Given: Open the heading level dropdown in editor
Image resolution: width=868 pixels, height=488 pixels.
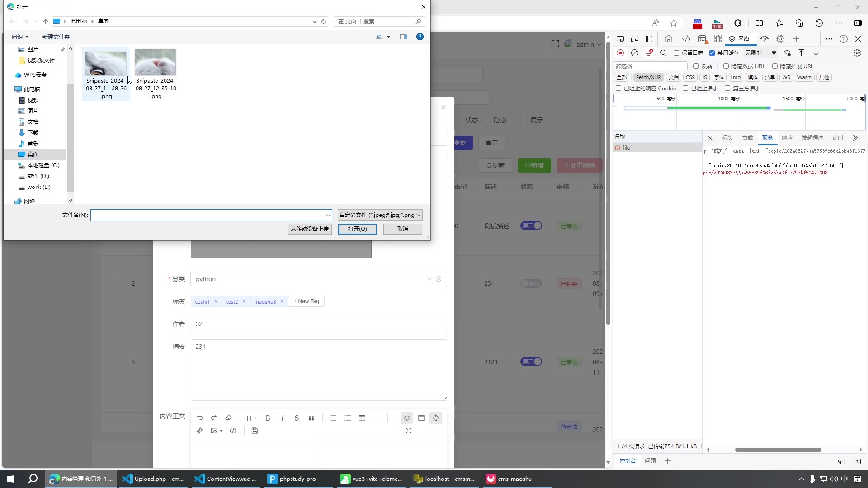Looking at the screenshot, I should tap(251, 418).
